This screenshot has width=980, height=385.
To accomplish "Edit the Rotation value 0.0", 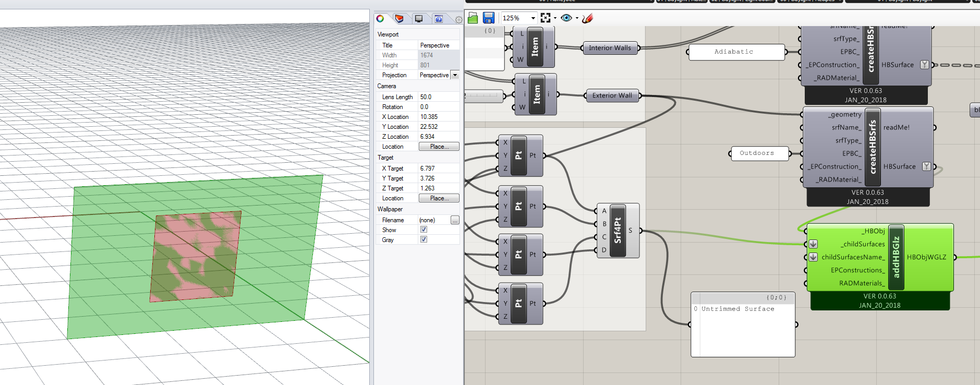I will click(x=439, y=107).
